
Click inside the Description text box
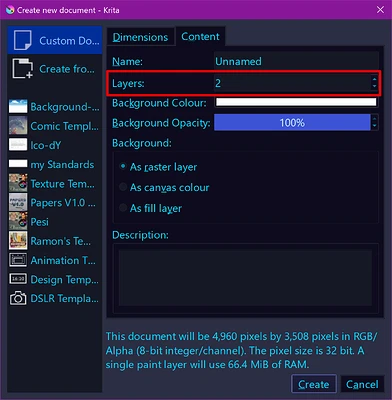[x=245, y=278]
